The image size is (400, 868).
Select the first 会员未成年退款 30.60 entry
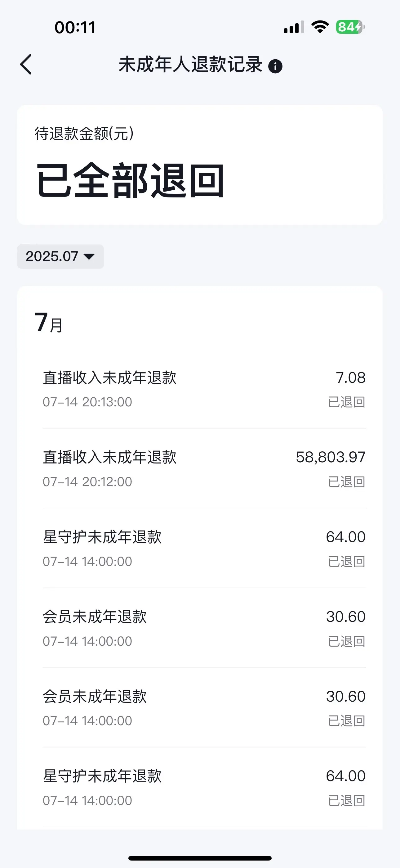204,628
